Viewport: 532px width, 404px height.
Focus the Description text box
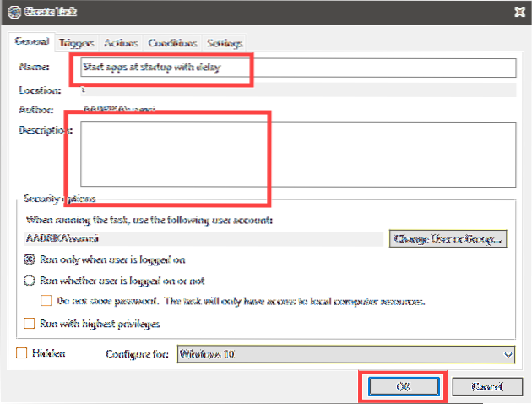(x=296, y=153)
